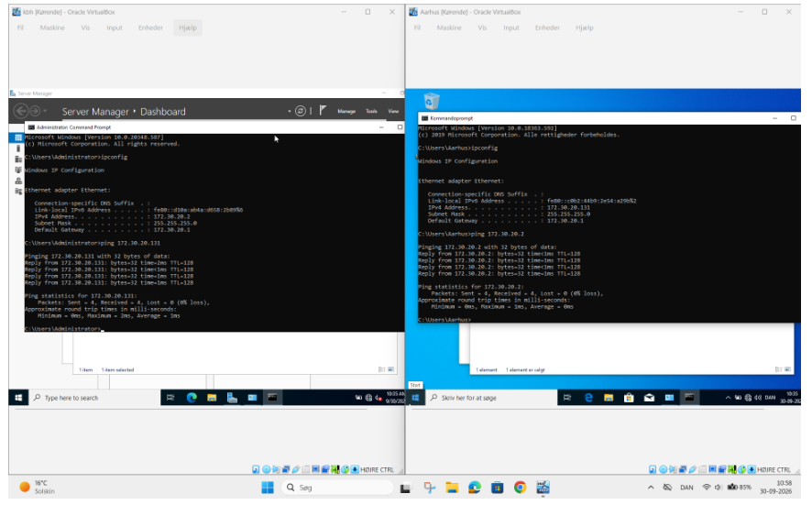Open the Snipping Tool icon in the host taskbar

(429, 488)
